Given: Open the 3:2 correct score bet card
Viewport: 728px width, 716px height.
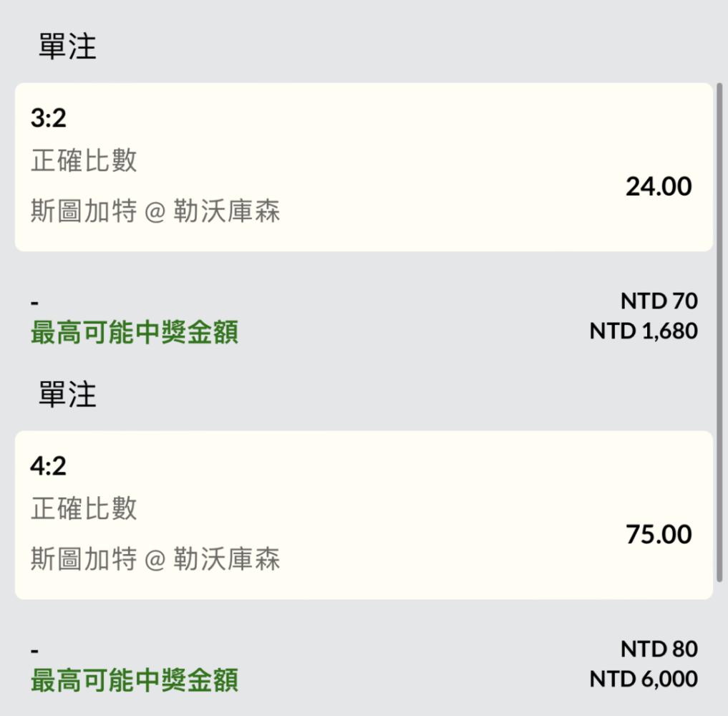Looking at the screenshot, I should [364, 167].
